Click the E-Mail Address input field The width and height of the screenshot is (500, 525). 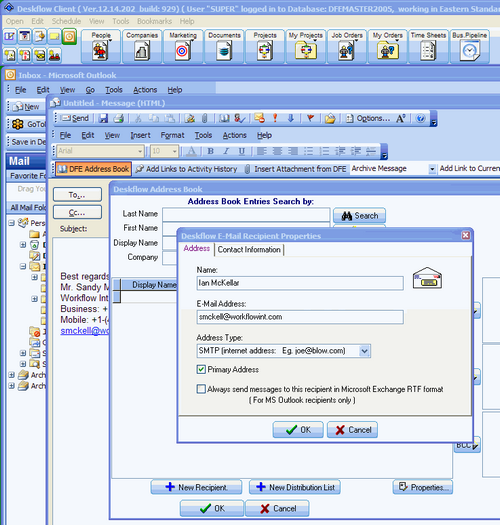[x=300, y=317]
